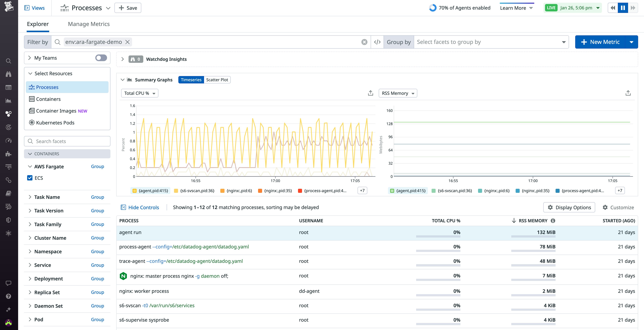Pause live data with the pause button
This screenshot has height=330, width=644.
point(623,8)
